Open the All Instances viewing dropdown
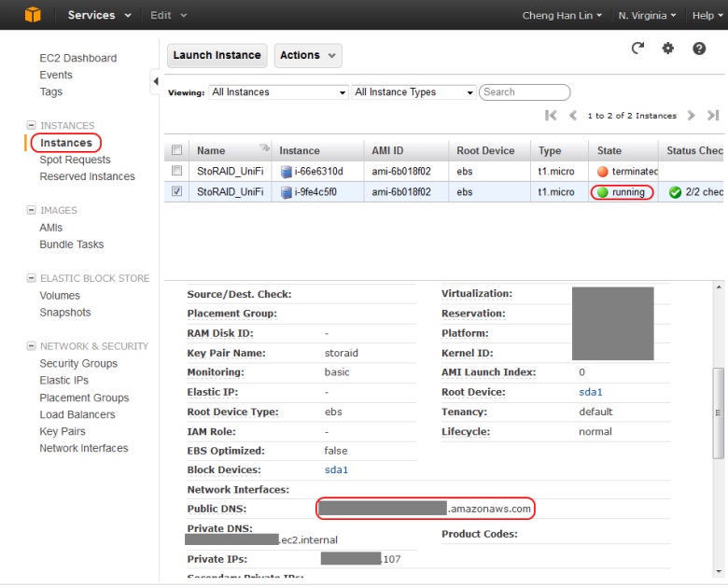 click(x=278, y=92)
